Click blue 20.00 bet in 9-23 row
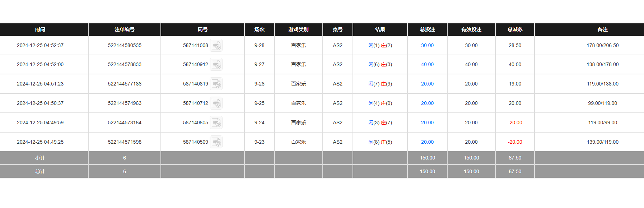This screenshot has height=208, width=644. (x=427, y=142)
